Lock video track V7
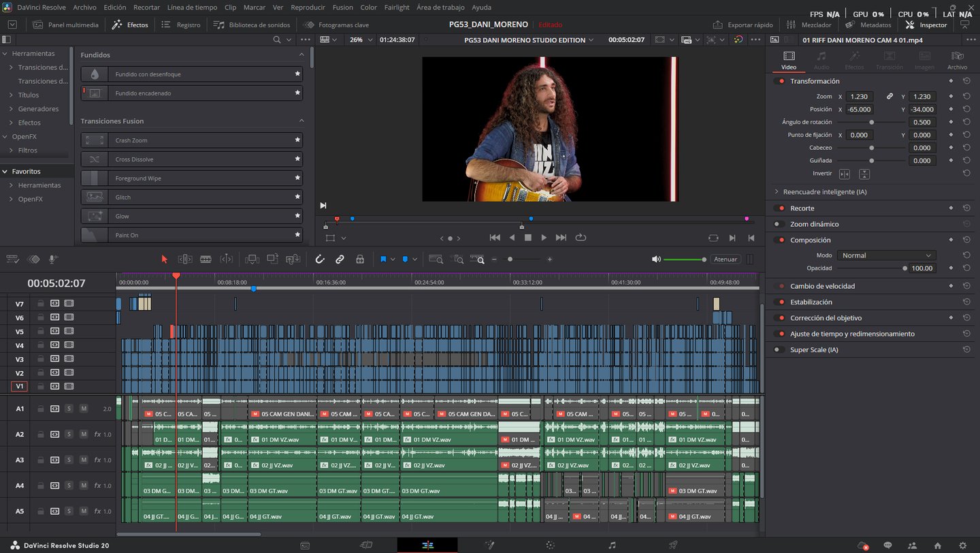This screenshot has width=980, height=553. point(40,303)
